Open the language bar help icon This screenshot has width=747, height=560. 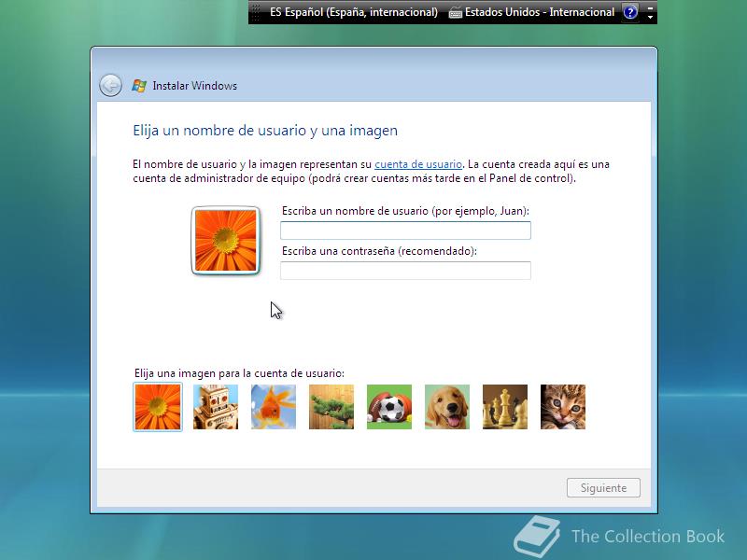tap(630, 12)
